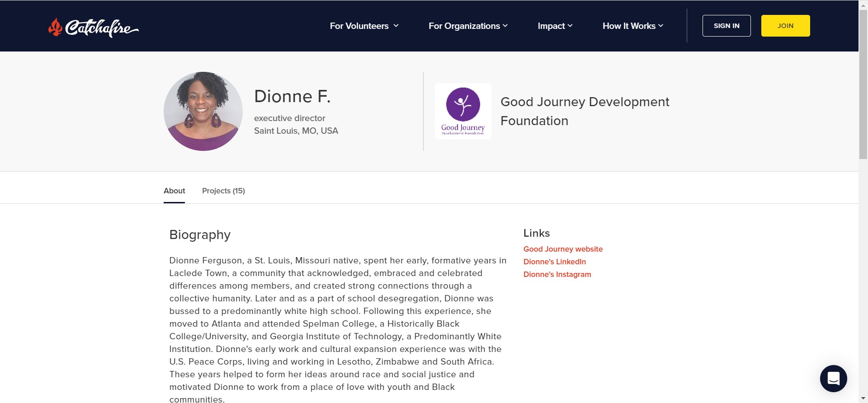868x403 pixels.
Task: Open the Impact menu label
Action: click(x=551, y=26)
